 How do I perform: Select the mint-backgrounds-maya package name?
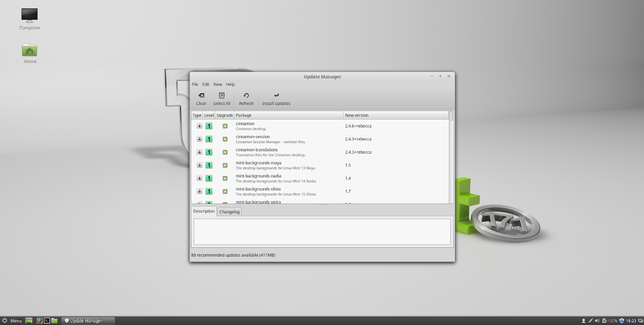click(x=258, y=163)
